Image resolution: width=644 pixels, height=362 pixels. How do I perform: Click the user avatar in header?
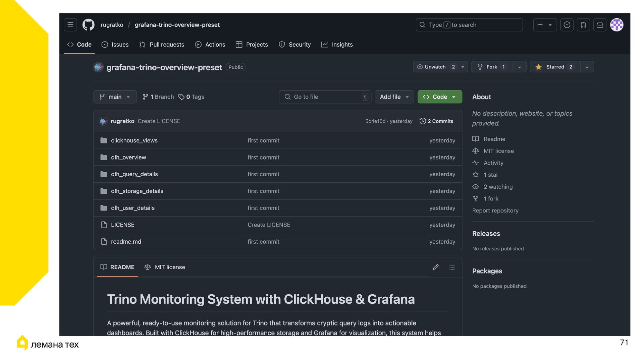[x=616, y=25]
